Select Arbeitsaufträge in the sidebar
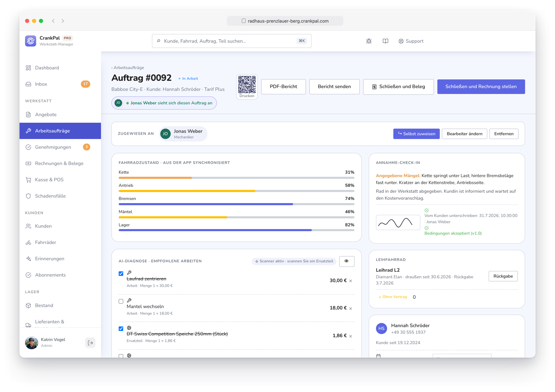The image size is (555, 392). tap(60, 131)
